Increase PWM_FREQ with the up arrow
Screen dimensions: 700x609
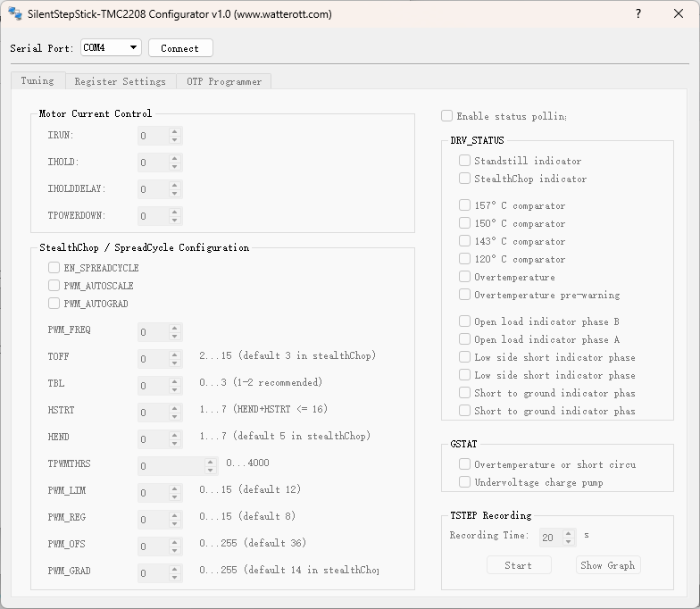175,329
